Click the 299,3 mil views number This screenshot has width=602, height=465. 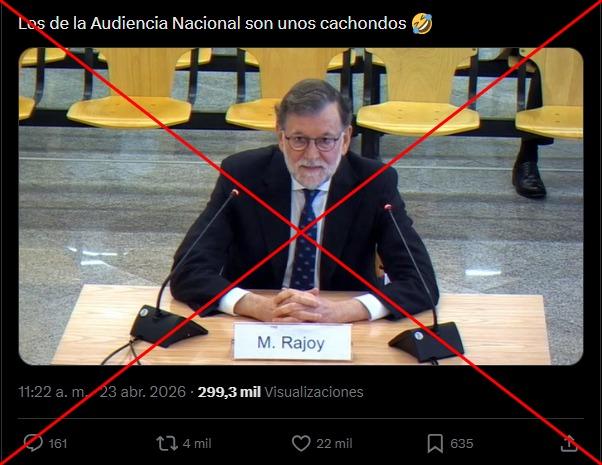[x=229, y=392]
